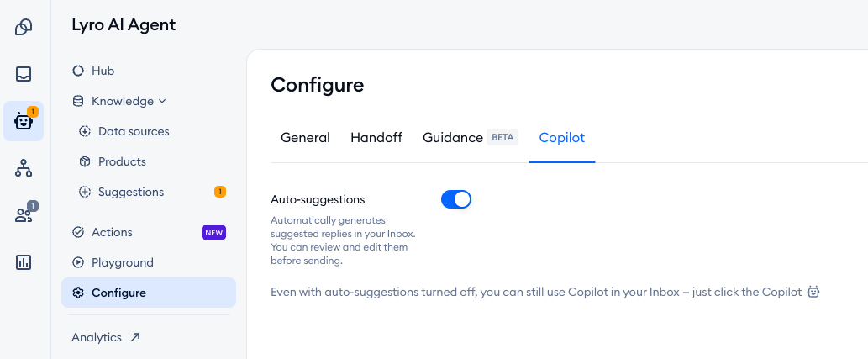Click the external arrow beside Analytics
Viewport: 868px width, 359px height.
[135, 337]
